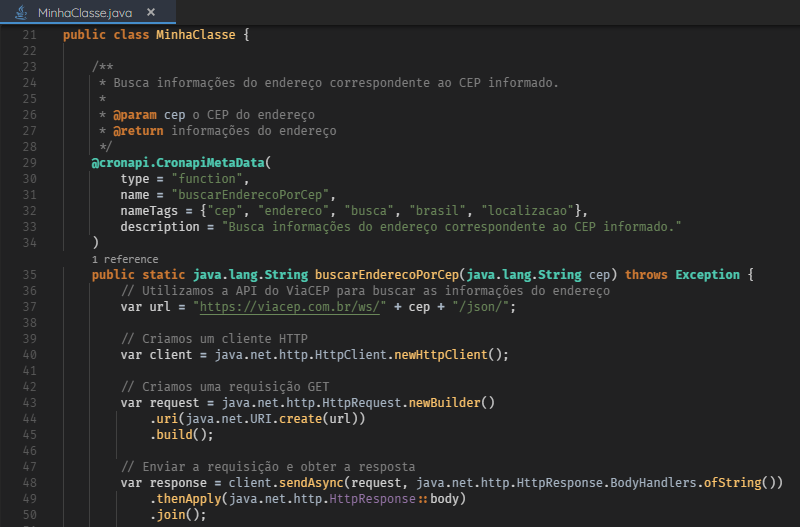Viewport: 800px width, 527px height.
Task: Click the .build() call on line 45
Action: coord(181,435)
